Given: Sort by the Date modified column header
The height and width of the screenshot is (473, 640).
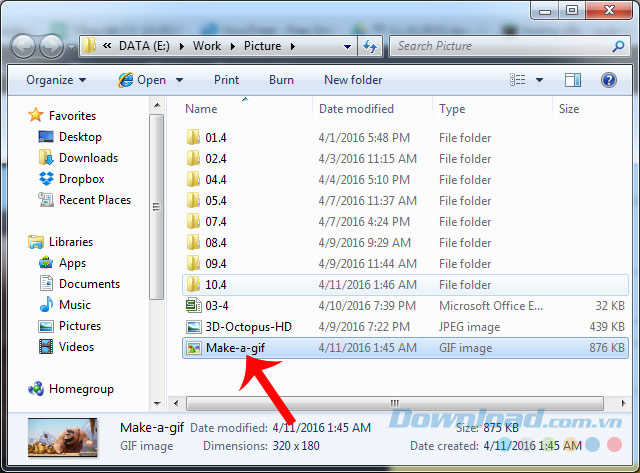Looking at the screenshot, I should 373,109.
